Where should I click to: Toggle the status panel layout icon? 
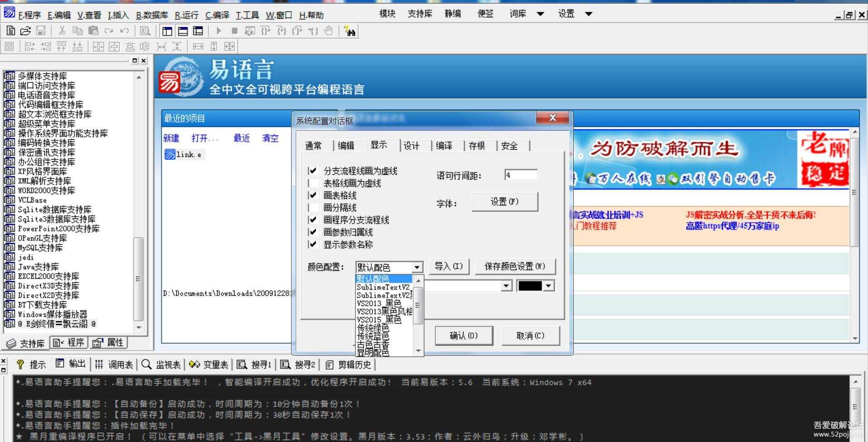tap(183, 31)
